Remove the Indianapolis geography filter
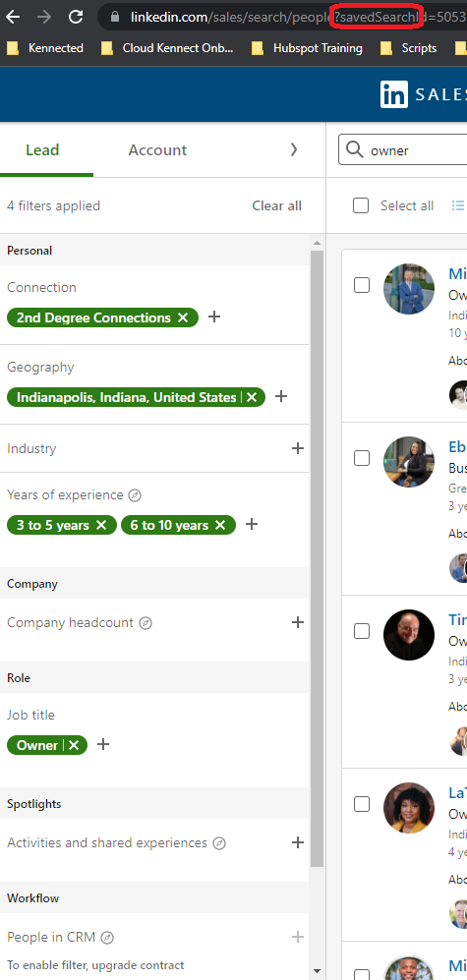This screenshot has width=467, height=980. click(x=252, y=397)
